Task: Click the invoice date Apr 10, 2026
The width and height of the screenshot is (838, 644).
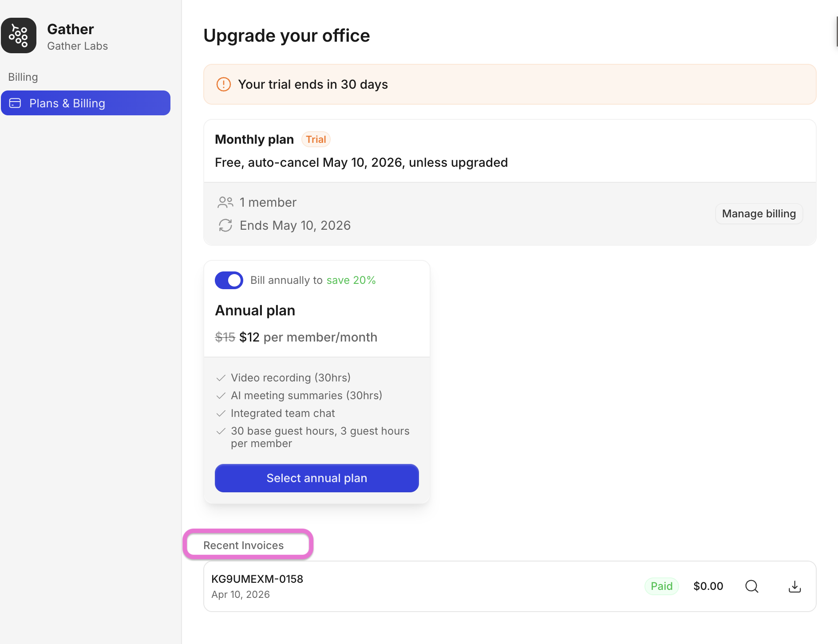Action: 241,594
